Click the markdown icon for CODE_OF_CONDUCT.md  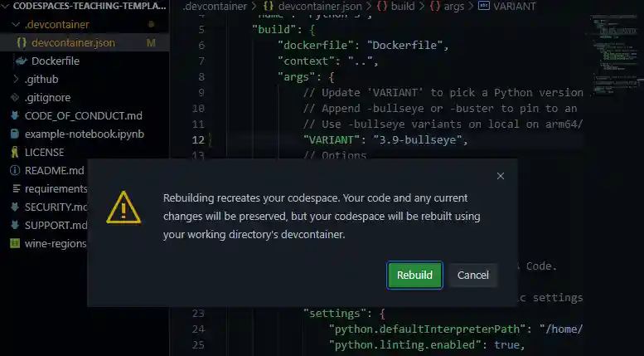15,115
